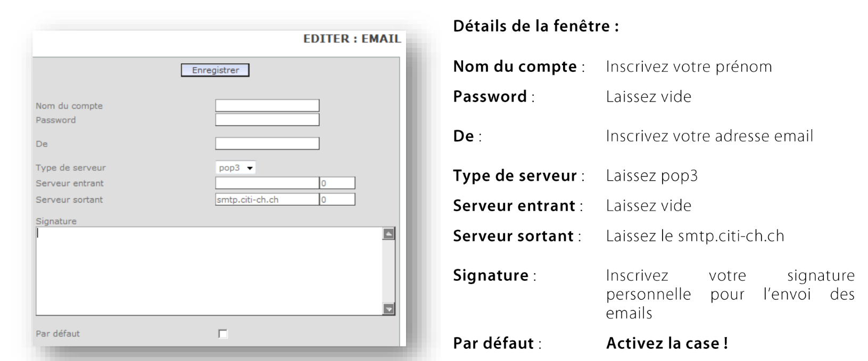The height and width of the screenshot is (361, 868).
Task: Enable the Par défaut checkbox
Action: (223, 334)
